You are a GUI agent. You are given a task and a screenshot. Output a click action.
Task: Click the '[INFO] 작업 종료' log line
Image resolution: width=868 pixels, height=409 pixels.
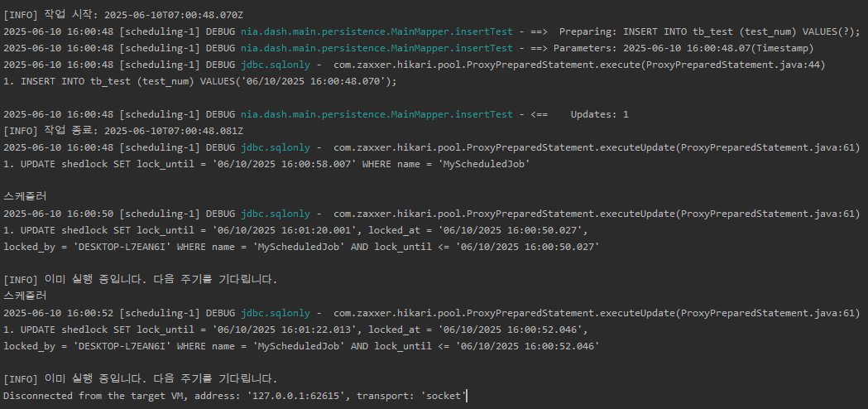[123, 131]
